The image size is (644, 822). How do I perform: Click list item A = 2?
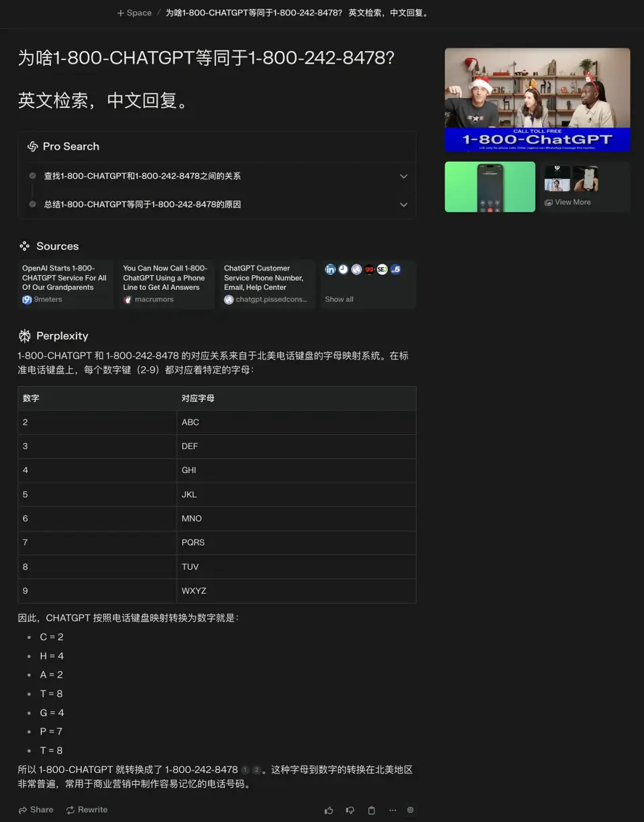point(51,674)
